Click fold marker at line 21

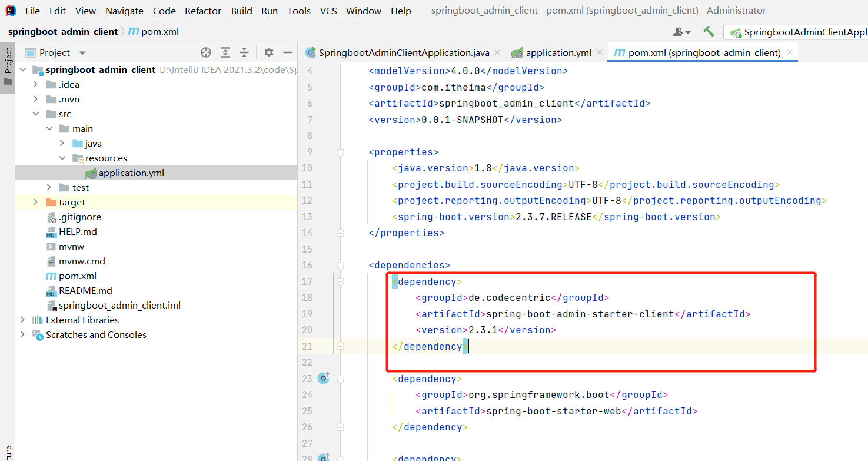coord(340,346)
